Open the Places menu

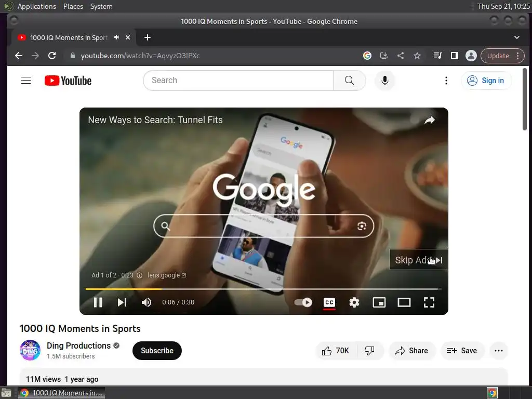[73, 6]
